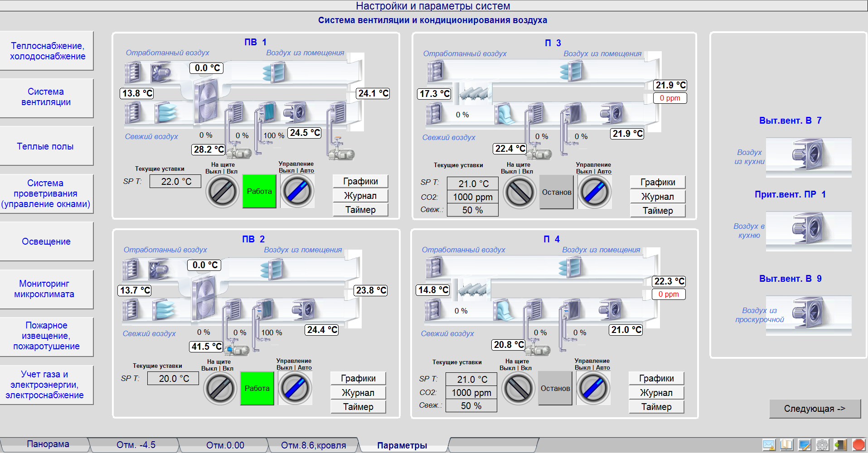
Task: Go to next page with Следующая button
Action: pos(815,409)
